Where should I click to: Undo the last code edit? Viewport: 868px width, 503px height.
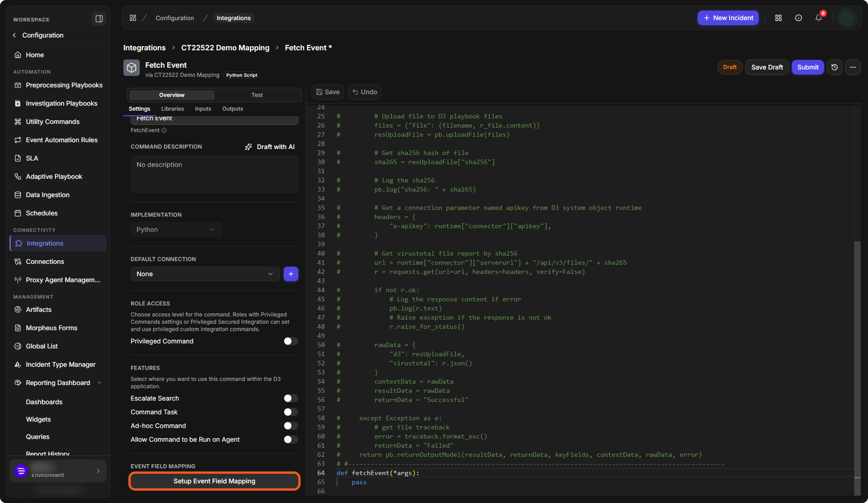click(x=365, y=92)
